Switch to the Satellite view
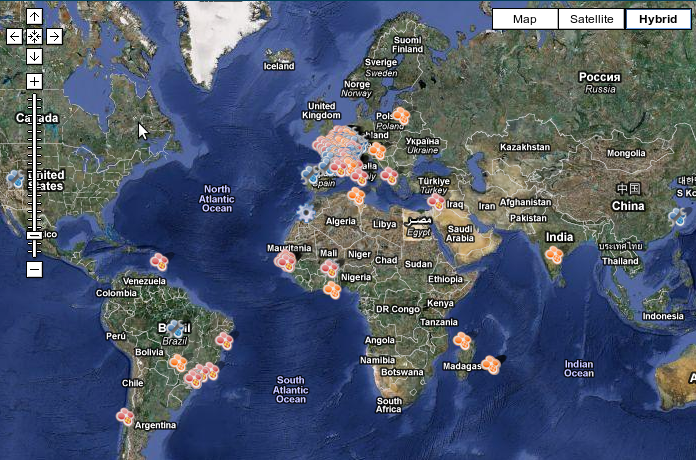 (x=591, y=19)
